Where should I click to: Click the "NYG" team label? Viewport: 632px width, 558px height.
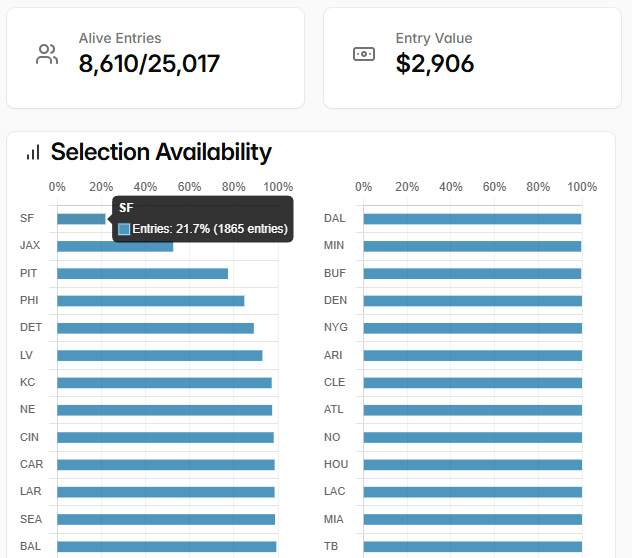336,327
